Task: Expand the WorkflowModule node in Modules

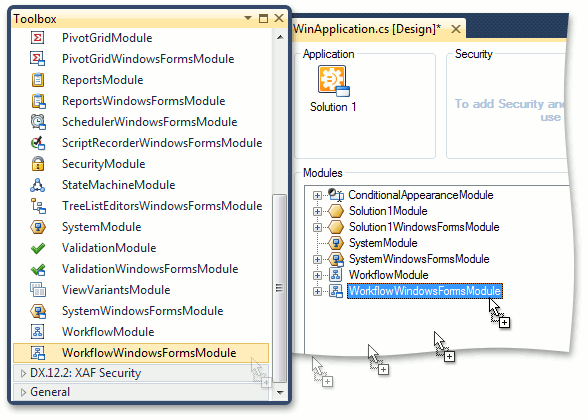Action: [x=317, y=275]
